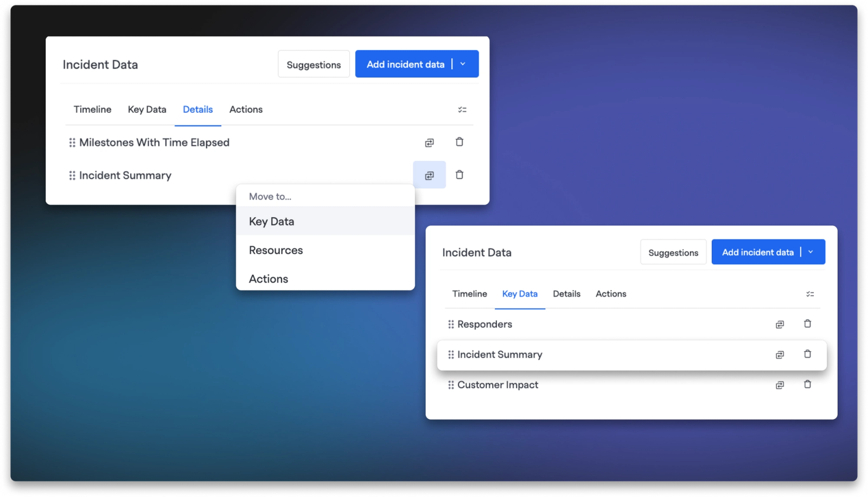Screen dimensions: 868x497
Task: Delete Incident Summary in Details panel
Action: pyautogui.click(x=459, y=175)
